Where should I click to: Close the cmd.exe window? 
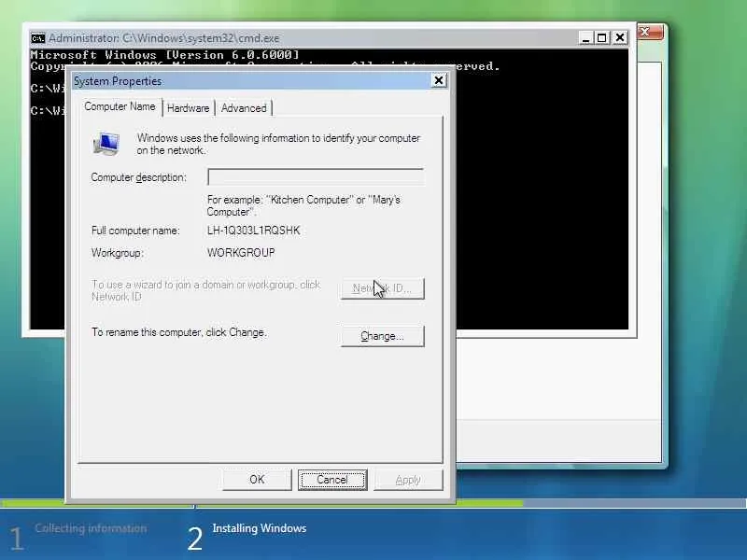coord(620,37)
